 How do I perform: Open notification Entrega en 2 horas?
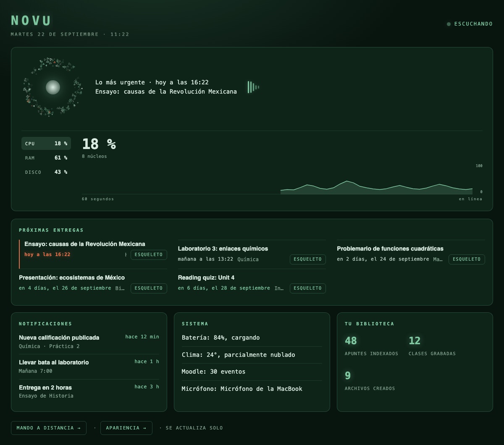tap(89, 391)
